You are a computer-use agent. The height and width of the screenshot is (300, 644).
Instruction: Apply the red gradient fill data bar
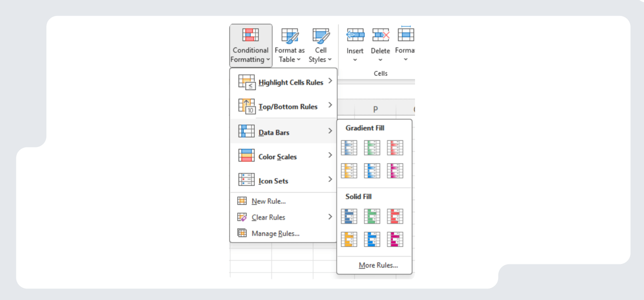[x=395, y=148]
